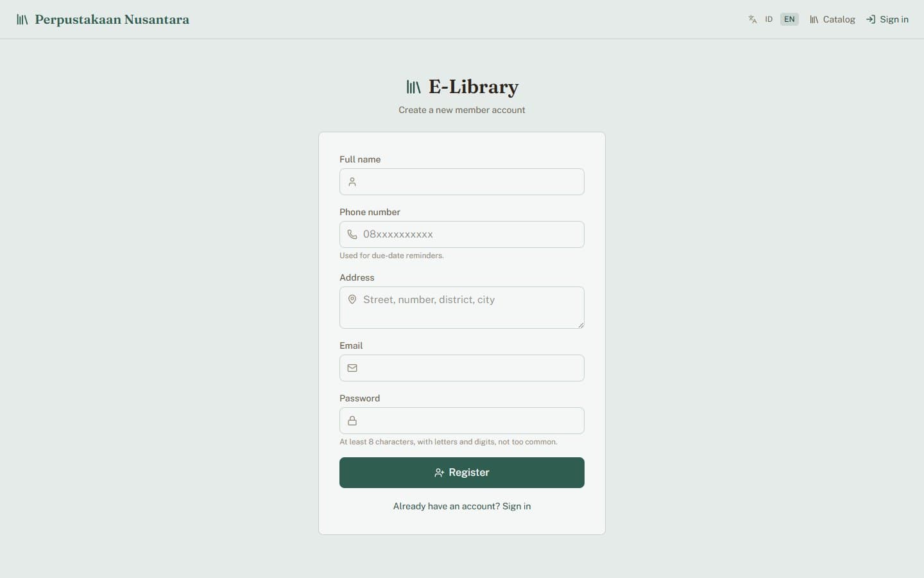Click the phone icon in Phone number field
Screen dimensions: 924x578
352,234
